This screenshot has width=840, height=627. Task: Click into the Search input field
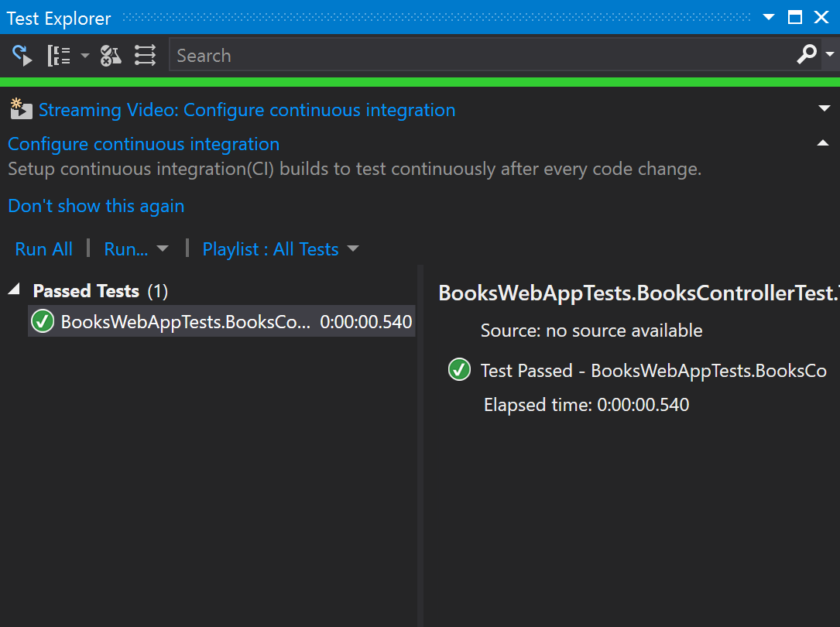[x=482, y=55]
